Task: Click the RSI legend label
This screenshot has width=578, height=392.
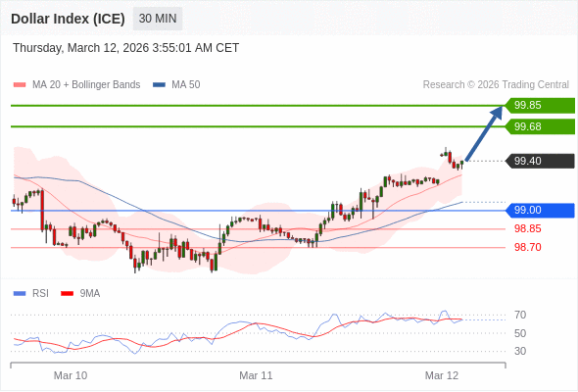Action: [x=40, y=294]
